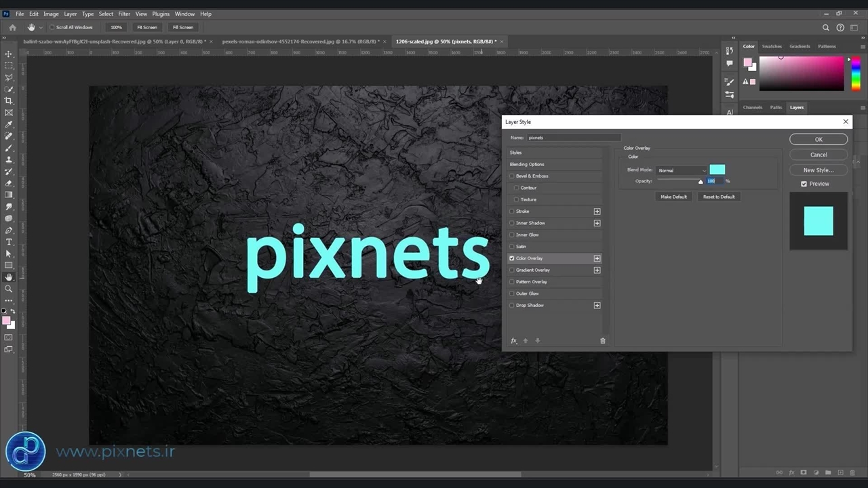Open the Blend Mode dropdown
The height and width of the screenshot is (488, 868).
tap(682, 171)
